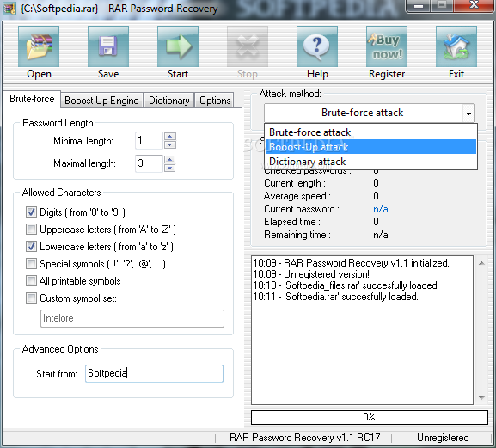
Task: Start recovery with the green arrow icon
Action: point(178,46)
